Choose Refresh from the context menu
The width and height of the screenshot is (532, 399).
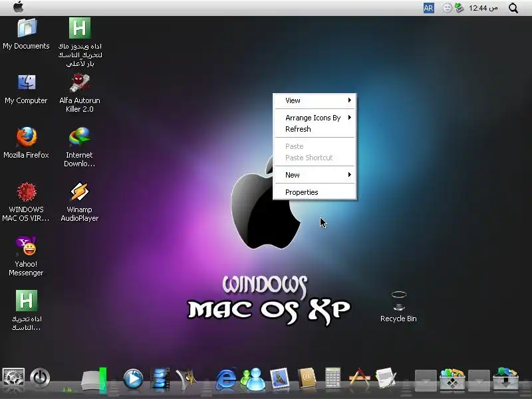pos(315,129)
